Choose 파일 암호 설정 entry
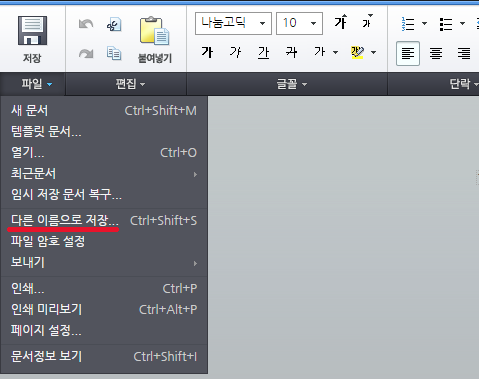The image size is (479, 379). coord(104,241)
